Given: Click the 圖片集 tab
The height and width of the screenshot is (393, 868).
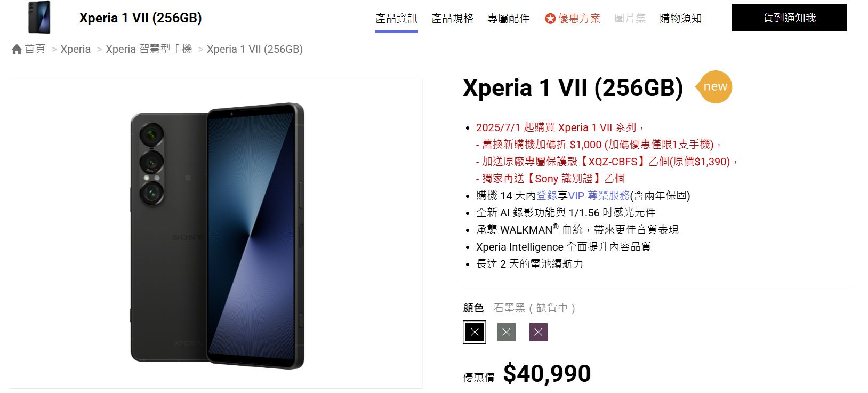Looking at the screenshot, I should [630, 19].
